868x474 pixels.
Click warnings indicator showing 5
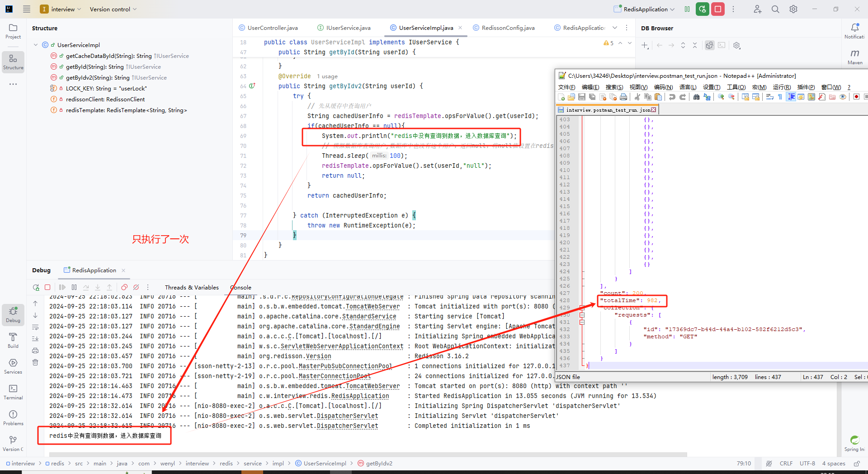tap(609, 43)
